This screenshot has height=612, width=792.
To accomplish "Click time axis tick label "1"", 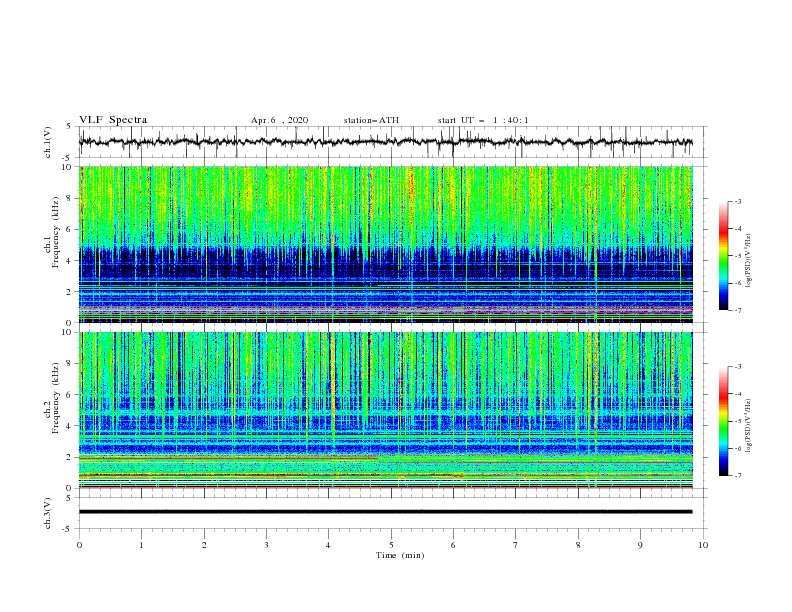I will point(141,545).
